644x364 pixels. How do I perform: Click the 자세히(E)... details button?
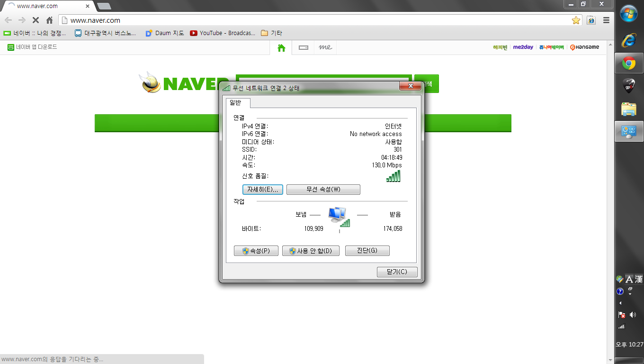[x=263, y=190]
